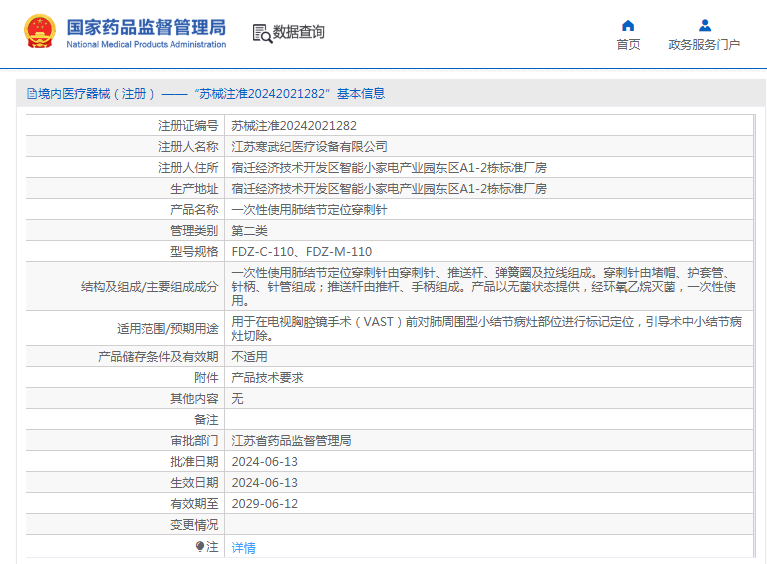Select model spec FDZ-C-110、FDZ-M-110
The image size is (767, 564).
click(x=302, y=252)
